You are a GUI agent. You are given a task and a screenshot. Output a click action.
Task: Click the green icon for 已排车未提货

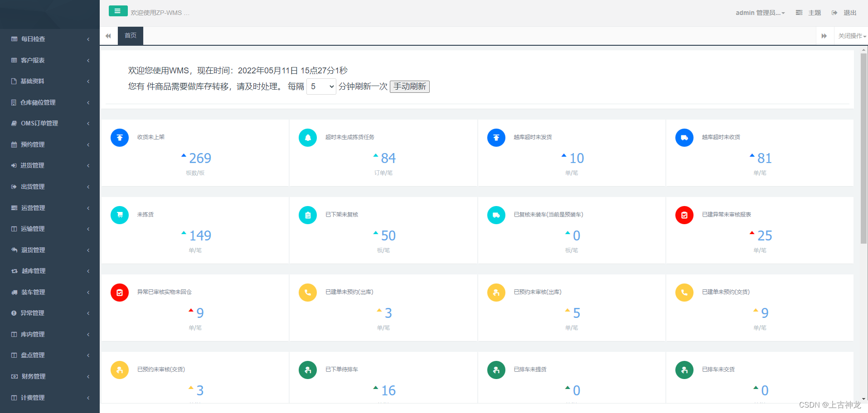tap(496, 370)
